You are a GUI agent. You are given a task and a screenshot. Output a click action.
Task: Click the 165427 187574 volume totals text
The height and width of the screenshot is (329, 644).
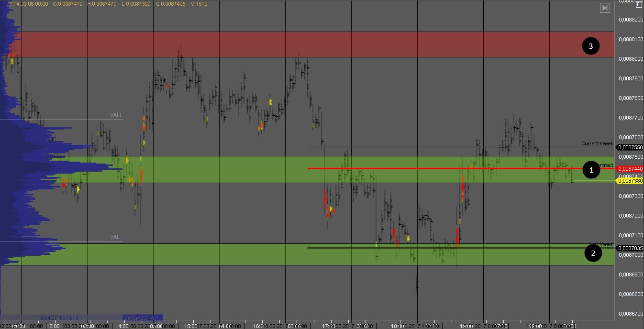coord(58,317)
